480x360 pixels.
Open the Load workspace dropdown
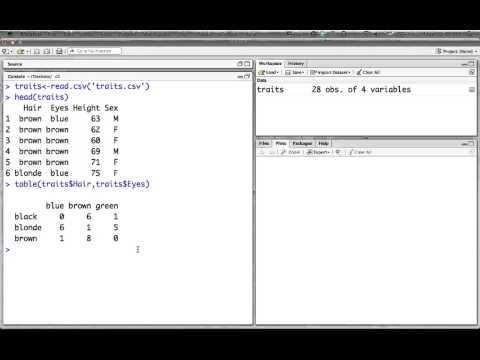pos(269,72)
